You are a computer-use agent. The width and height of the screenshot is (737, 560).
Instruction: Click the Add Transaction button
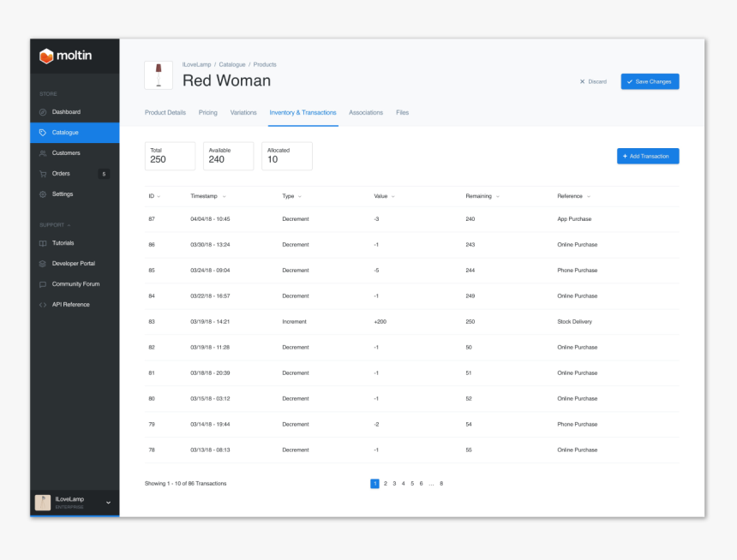(x=648, y=156)
